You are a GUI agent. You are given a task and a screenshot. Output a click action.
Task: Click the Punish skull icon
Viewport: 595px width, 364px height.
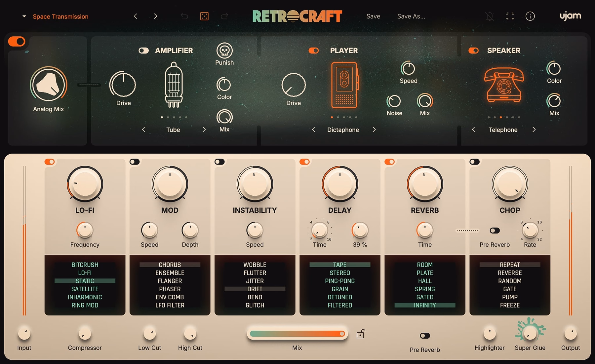(x=224, y=51)
